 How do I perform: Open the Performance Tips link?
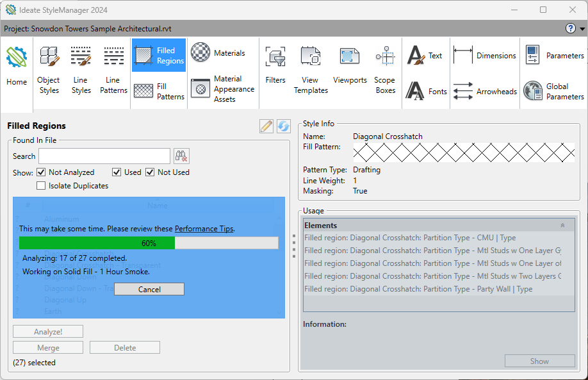(204, 228)
